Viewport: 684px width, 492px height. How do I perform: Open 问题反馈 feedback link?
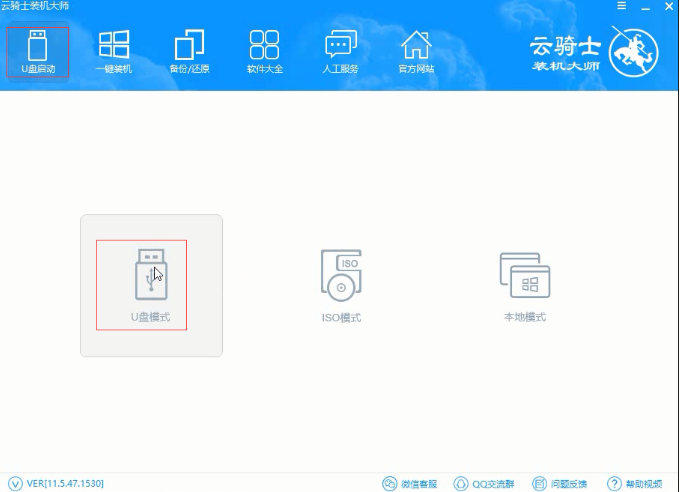pos(560,483)
